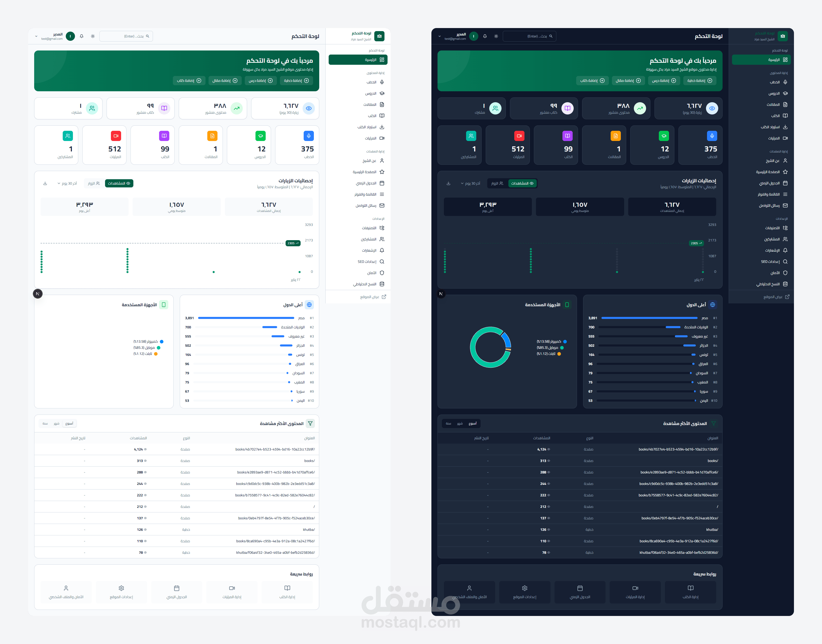Click download icon in light visits statistics card
822x644 pixels.
(45, 184)
